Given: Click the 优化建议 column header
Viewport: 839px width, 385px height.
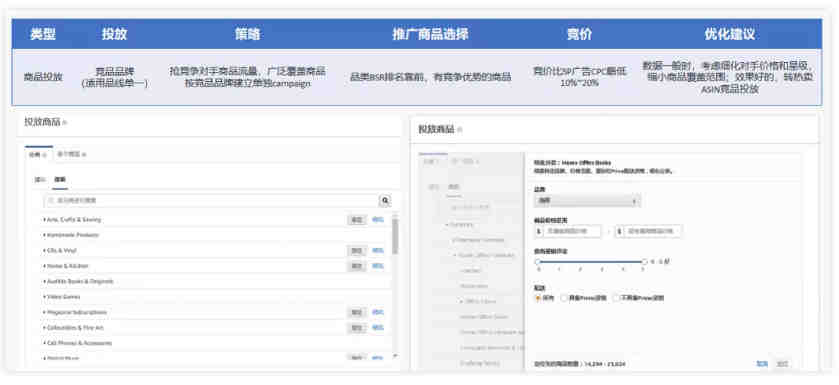Looking at the screenshot, I should (730, 35).
